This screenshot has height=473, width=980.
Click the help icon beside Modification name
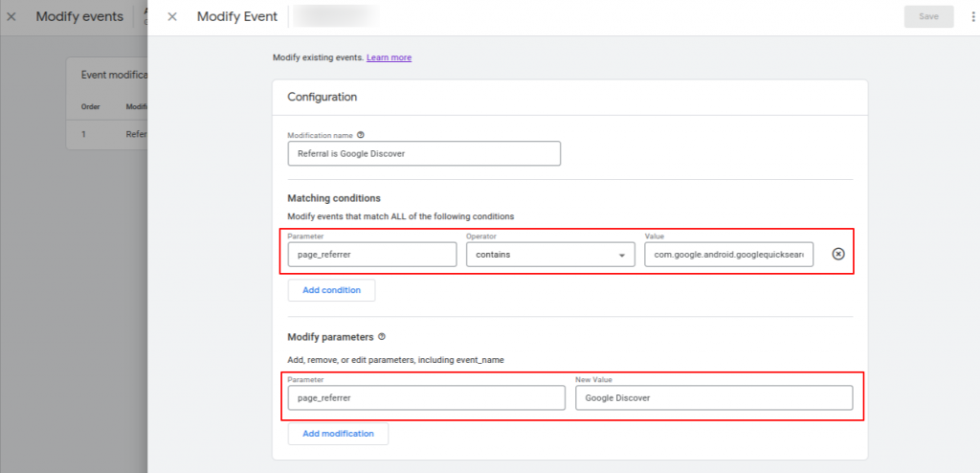pos(361,135)
